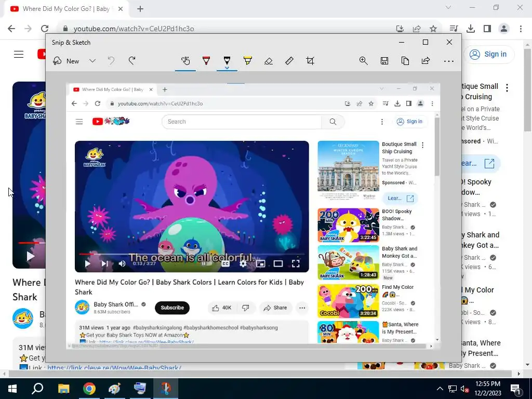
Task: Open Chrome media controls
Action: (454, 29)
